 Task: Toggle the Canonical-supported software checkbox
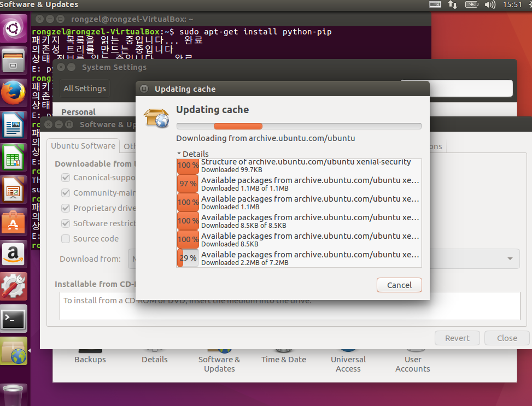66,178
